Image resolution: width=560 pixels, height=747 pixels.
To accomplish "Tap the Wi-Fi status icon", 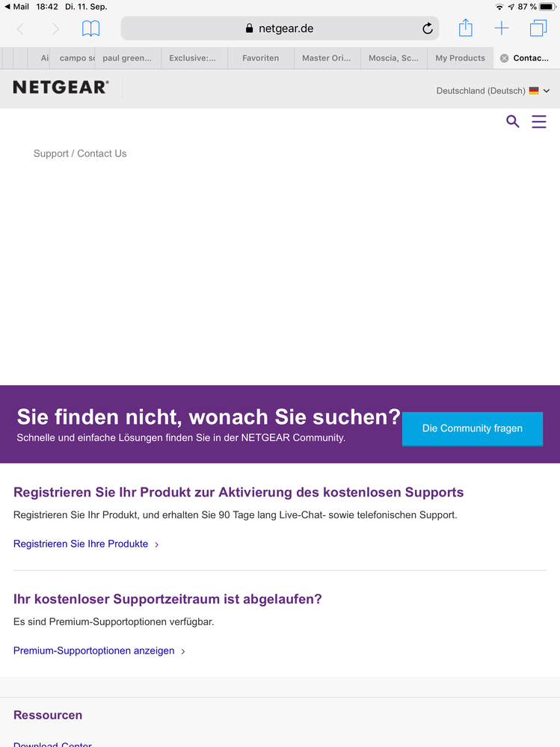I will click(499, 7).
